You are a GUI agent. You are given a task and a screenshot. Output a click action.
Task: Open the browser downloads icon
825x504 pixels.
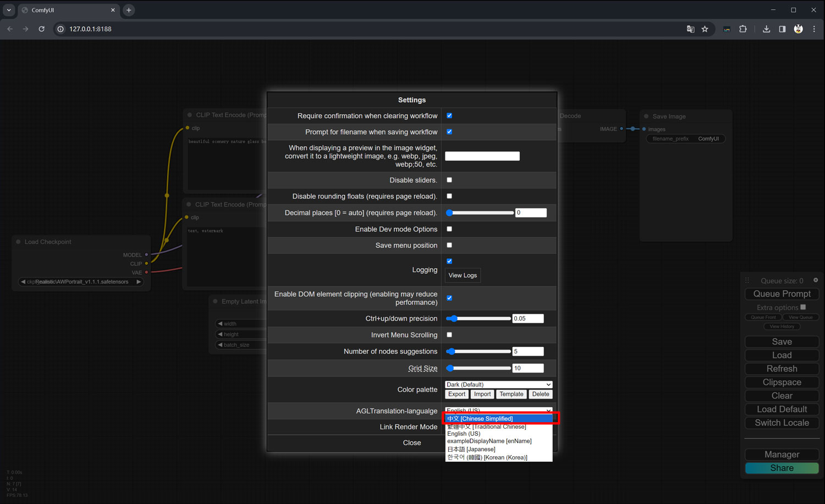[x=766, y=29]
